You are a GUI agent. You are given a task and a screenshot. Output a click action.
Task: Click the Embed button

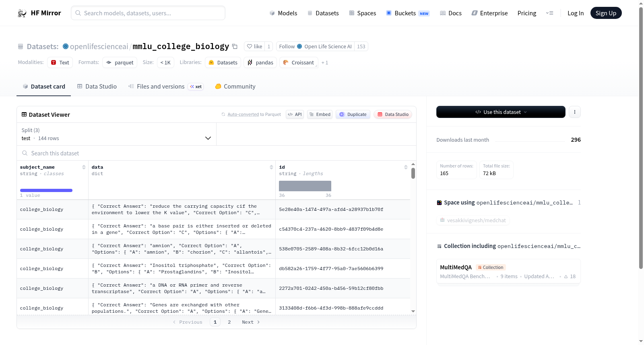pyautogui.click(x=320, y=114)
